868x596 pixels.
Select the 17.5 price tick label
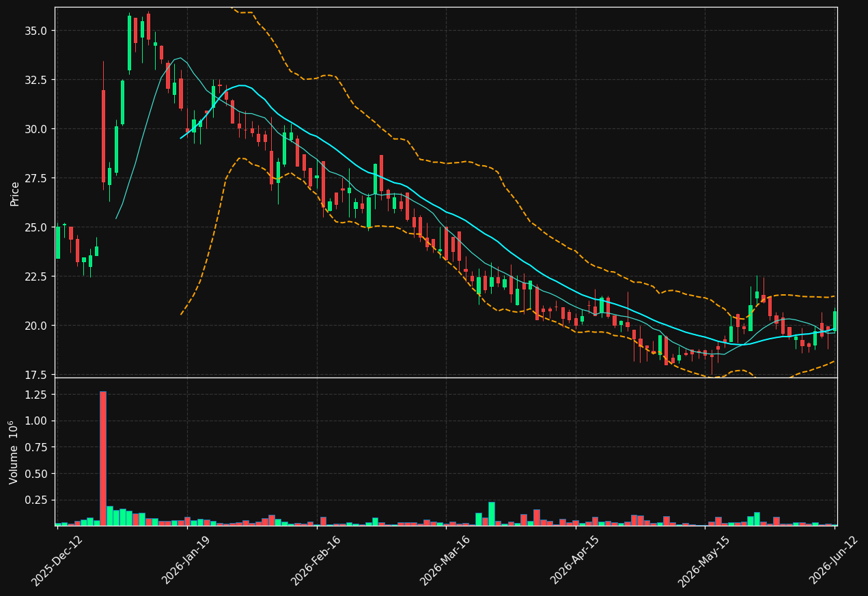[x=38, y=375]
